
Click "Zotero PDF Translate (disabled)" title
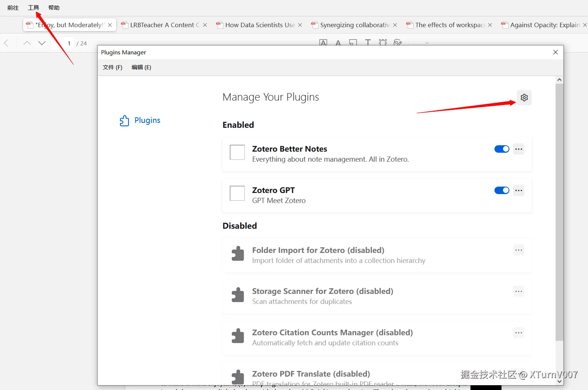[x=311, y=374]
